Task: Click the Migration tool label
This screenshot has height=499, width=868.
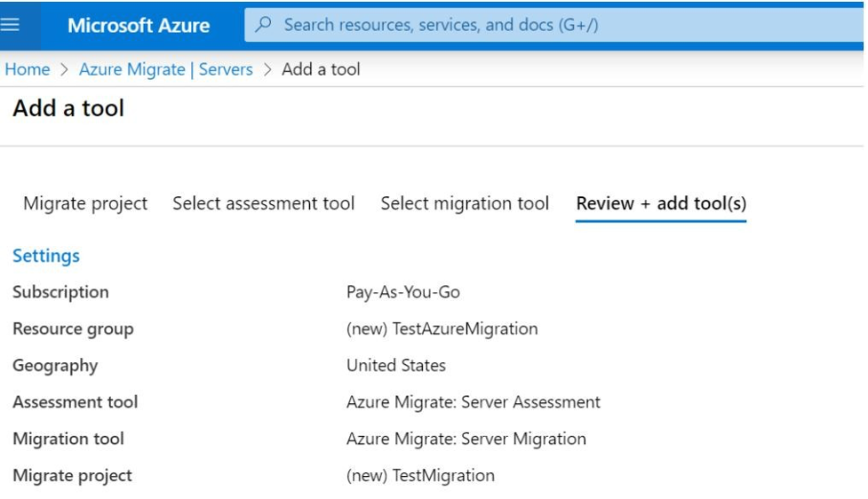Action: point(68,439)
